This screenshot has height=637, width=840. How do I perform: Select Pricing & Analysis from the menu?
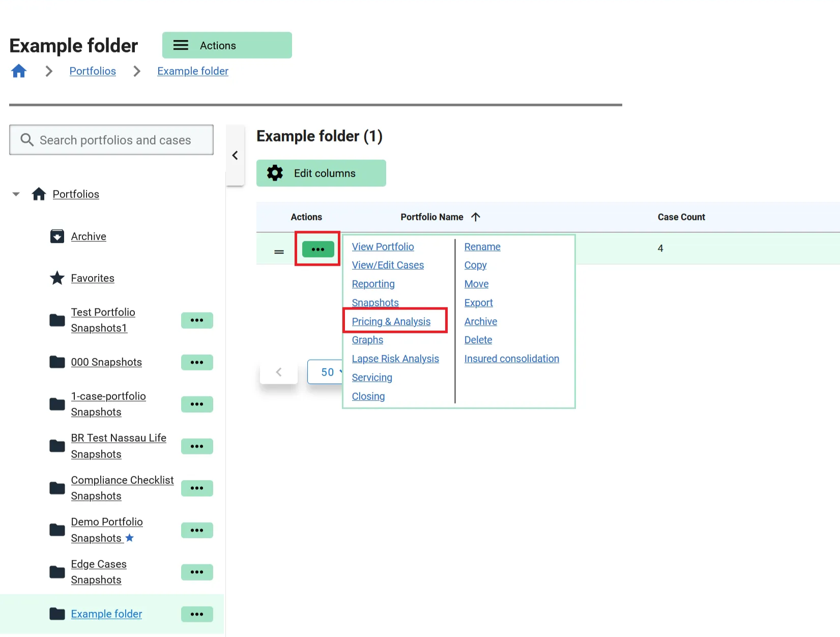pyautogui.click(x=391, y=322)
